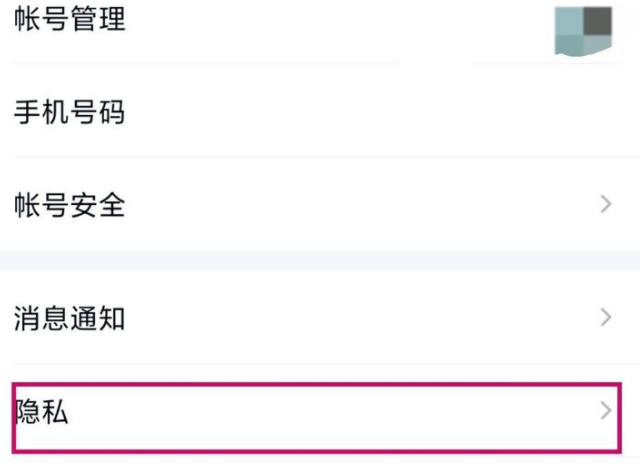Click the "手机号码" text label
The width and height of the screenshot is (644, 468).
[x=70, y=112]
